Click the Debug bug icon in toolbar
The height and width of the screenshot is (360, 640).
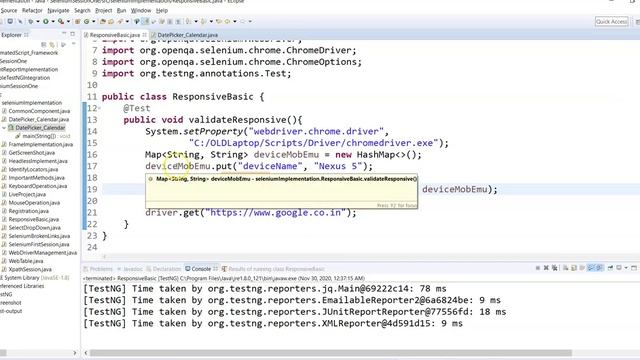tap(31, 21)
